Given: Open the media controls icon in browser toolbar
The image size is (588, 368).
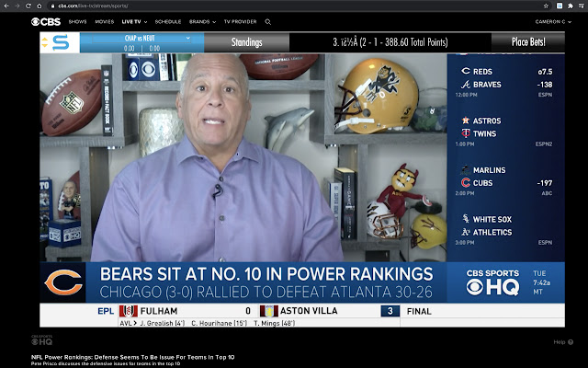Looking at the screenshot, I should tap(582, 6).
